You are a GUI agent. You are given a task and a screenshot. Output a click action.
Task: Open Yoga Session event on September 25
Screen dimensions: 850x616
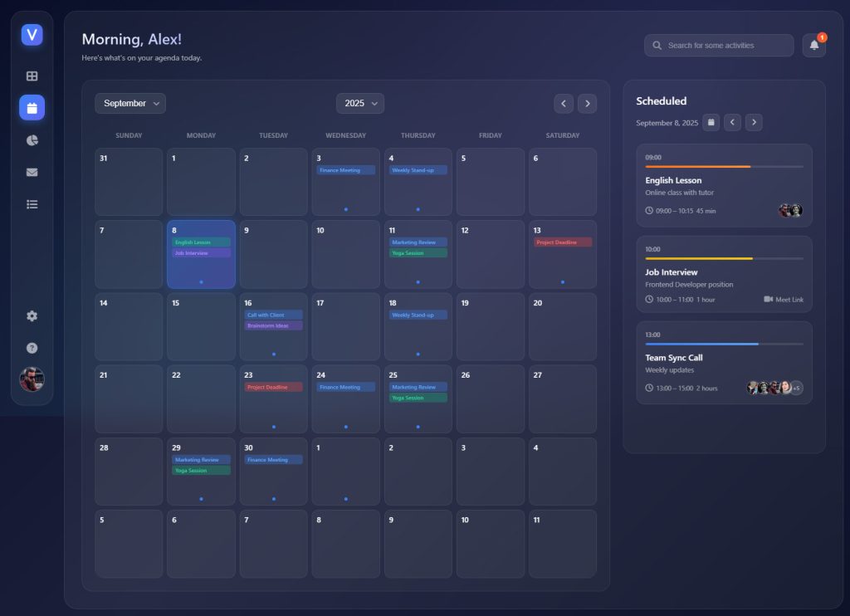coord(418,398)
